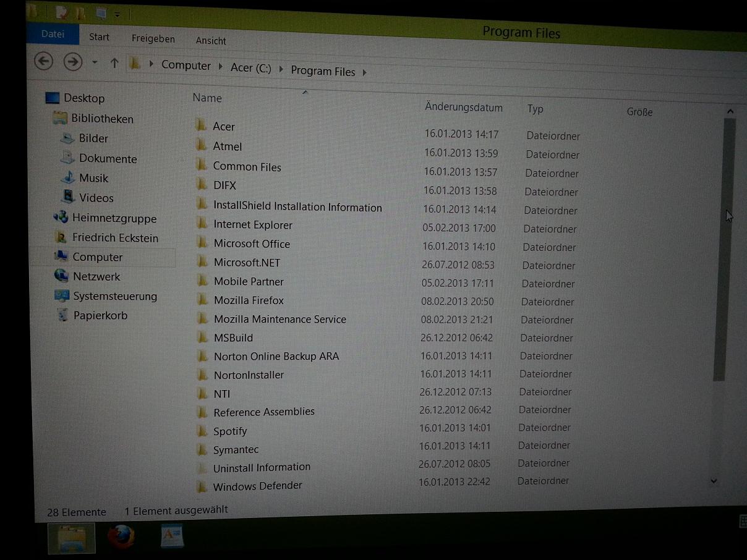
Task: Open the third taskbar app with A icon
Action: click(x=173, y=536)
